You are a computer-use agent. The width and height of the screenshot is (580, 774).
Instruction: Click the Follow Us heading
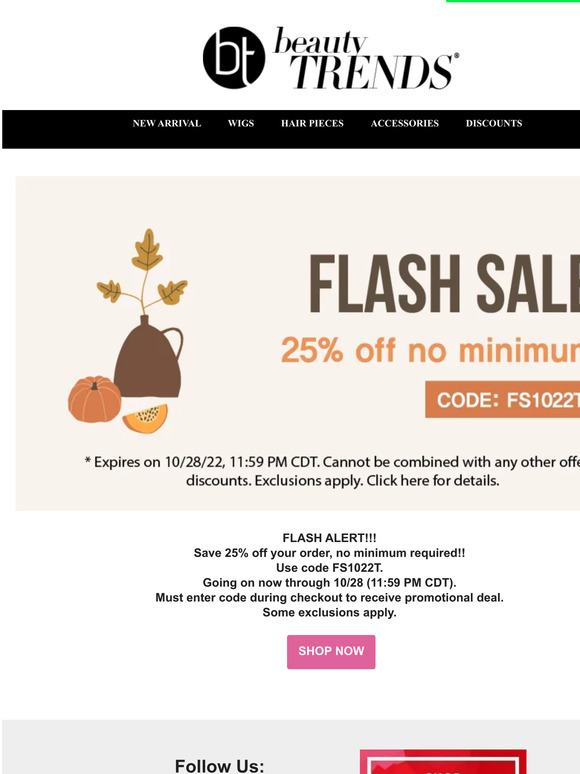pyautogui.click(x=220, y=766)
